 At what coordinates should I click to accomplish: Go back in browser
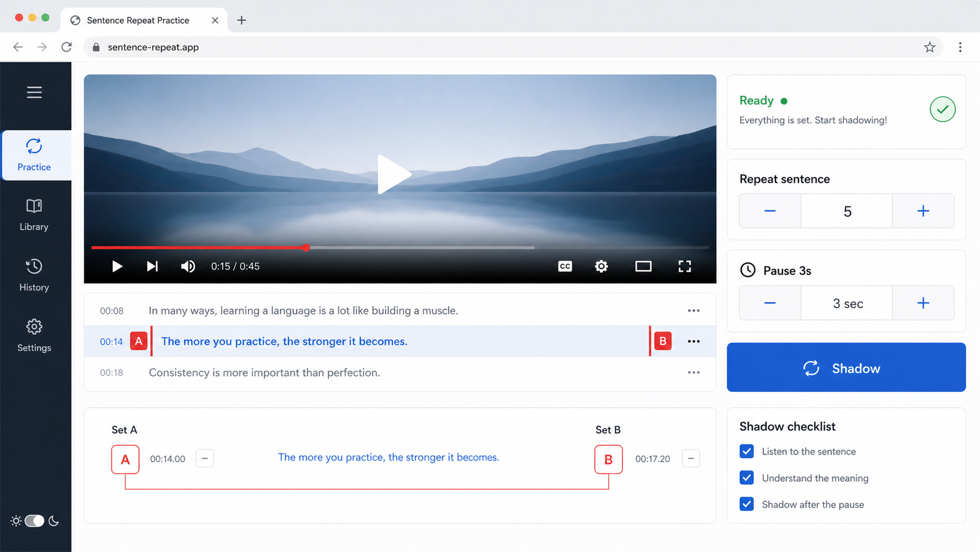(18, 47)
